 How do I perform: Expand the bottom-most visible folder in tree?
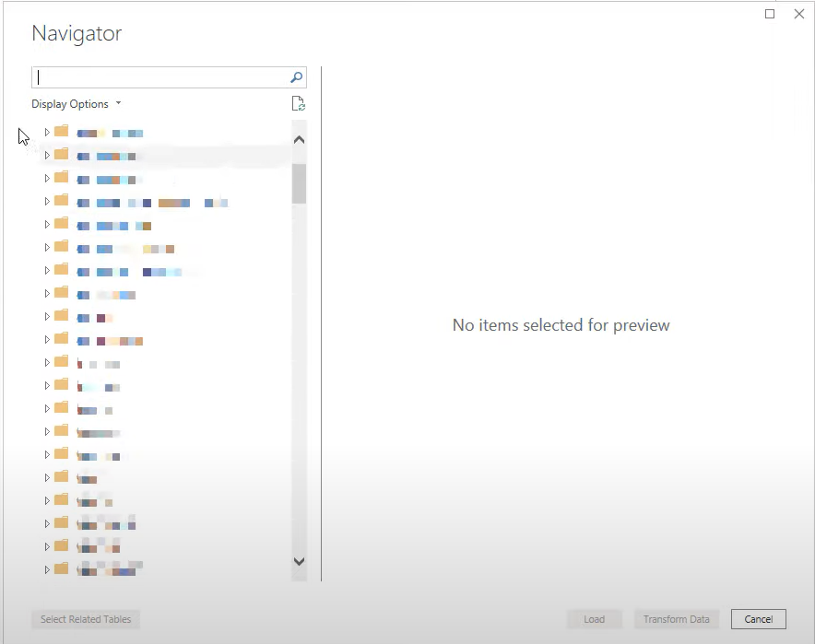[47, 569]
